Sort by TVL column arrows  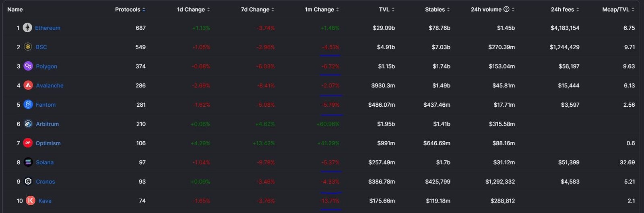pyautogui.click(x=393, y=10)
